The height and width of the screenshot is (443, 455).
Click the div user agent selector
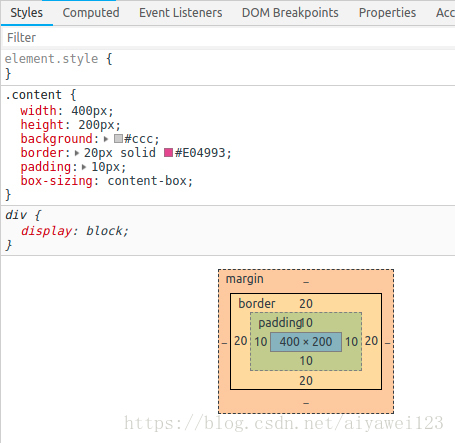point(16,215)
